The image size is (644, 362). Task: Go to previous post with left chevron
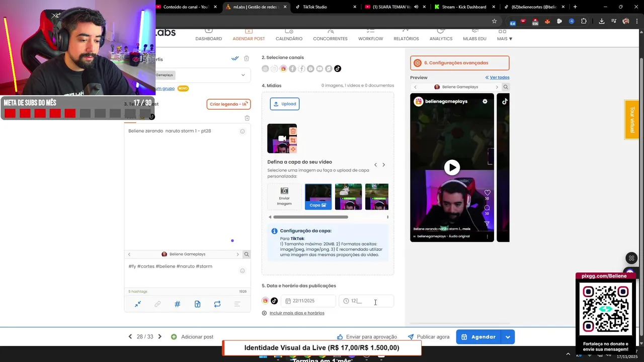(130, 337)
